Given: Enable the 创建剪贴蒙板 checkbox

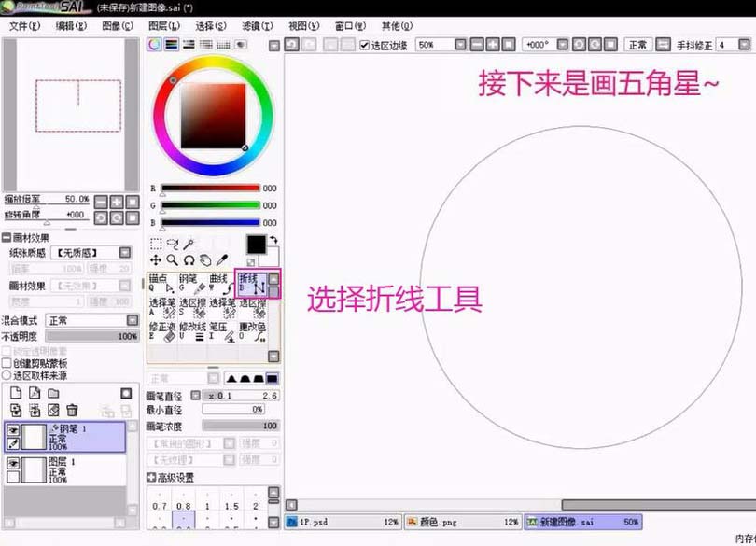Looking at the screenshot, I should [8, 363].
